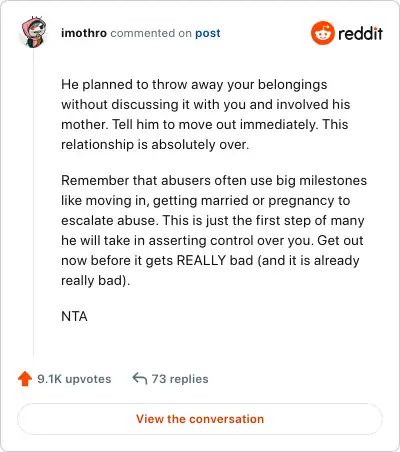The image size is (400, 452).
Task: Click the "commented on" header text
Action: point(151,33)
